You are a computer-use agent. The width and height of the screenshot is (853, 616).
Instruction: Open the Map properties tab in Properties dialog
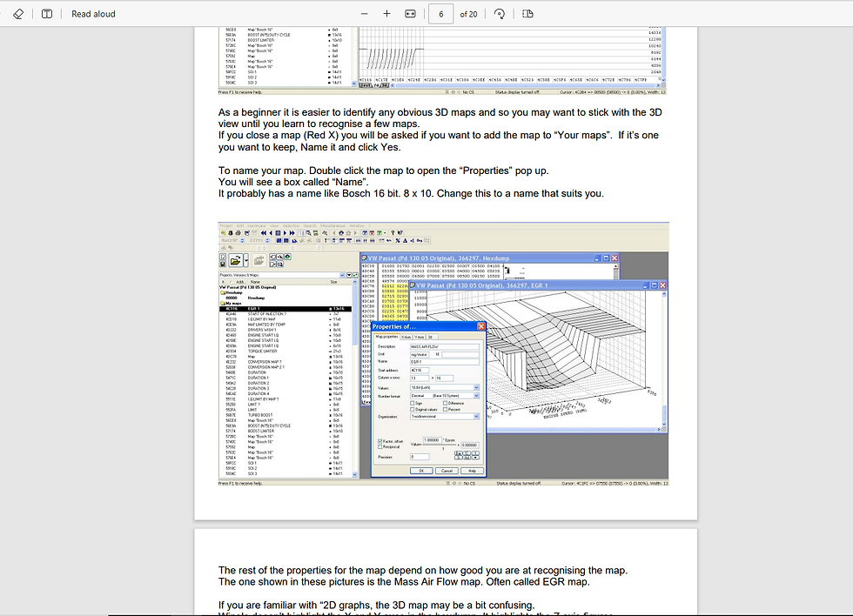pyautogui.click(x=386, y=337)
